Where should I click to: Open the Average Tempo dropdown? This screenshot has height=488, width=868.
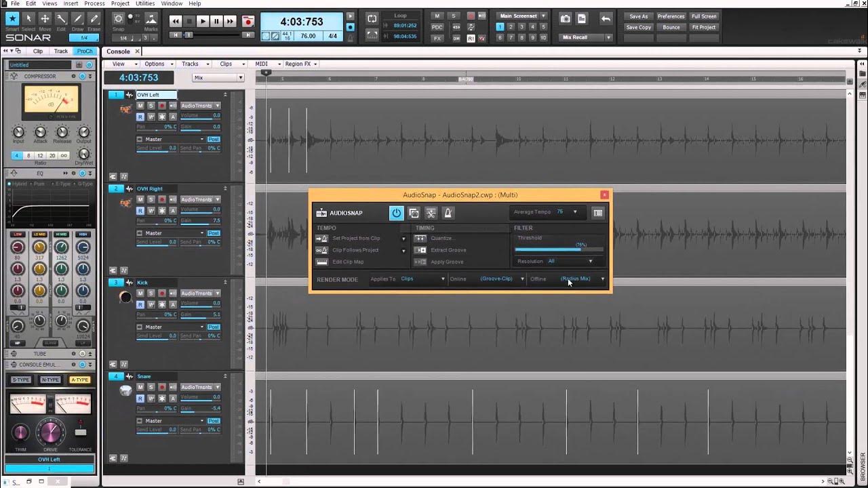tap(575, 212)
